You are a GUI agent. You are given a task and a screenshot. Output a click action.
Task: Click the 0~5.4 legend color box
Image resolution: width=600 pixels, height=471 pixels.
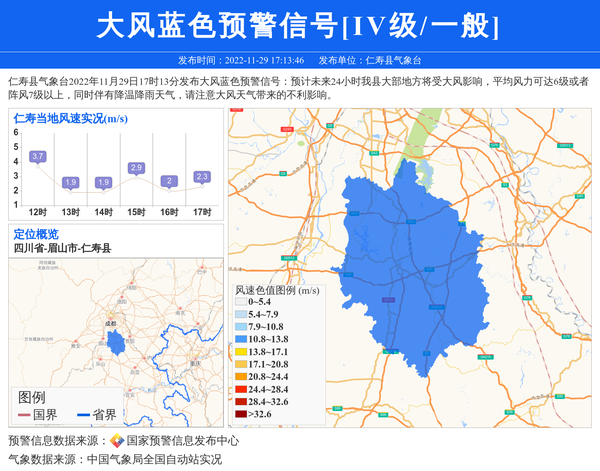pos(240,302)
